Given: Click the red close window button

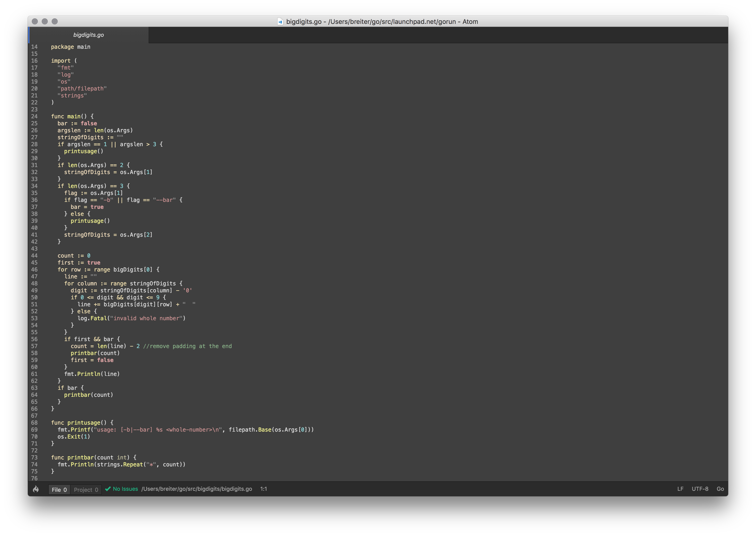Looking at the screenshot, I should pos(35,21).
